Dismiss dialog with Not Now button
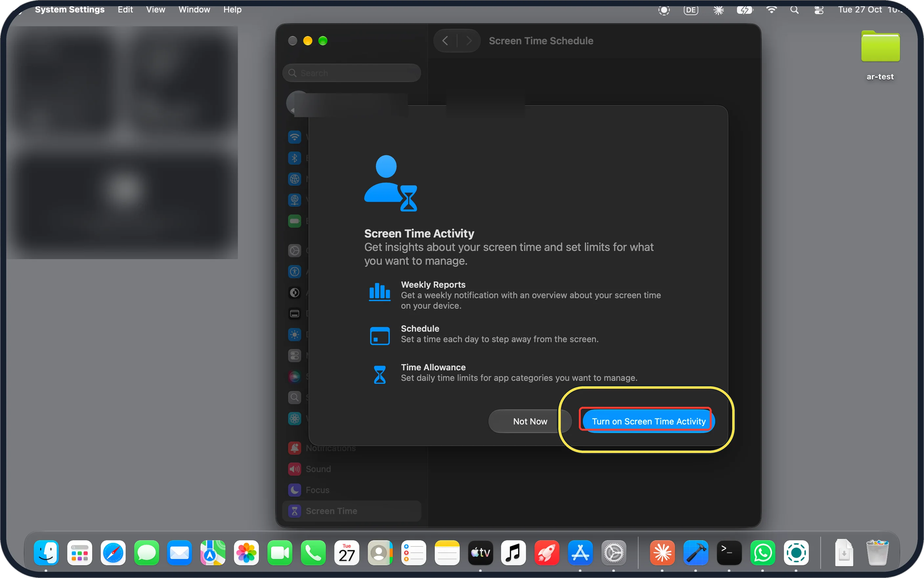This screenshot has height=578, width=924. (530, 421)
